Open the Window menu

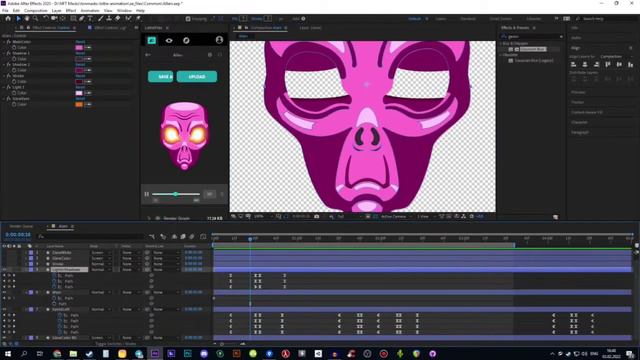tap(124, 11)
